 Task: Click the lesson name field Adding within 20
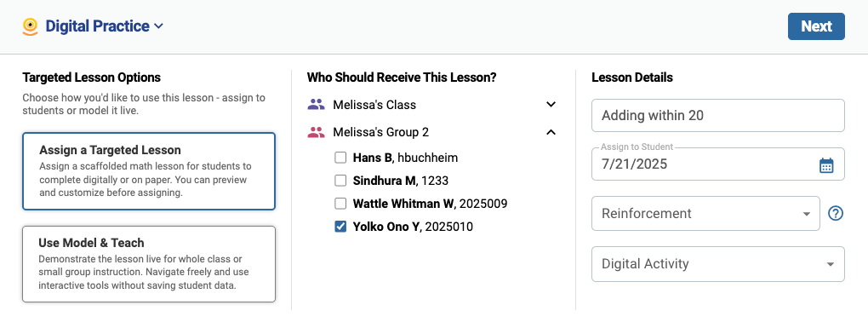718,115
